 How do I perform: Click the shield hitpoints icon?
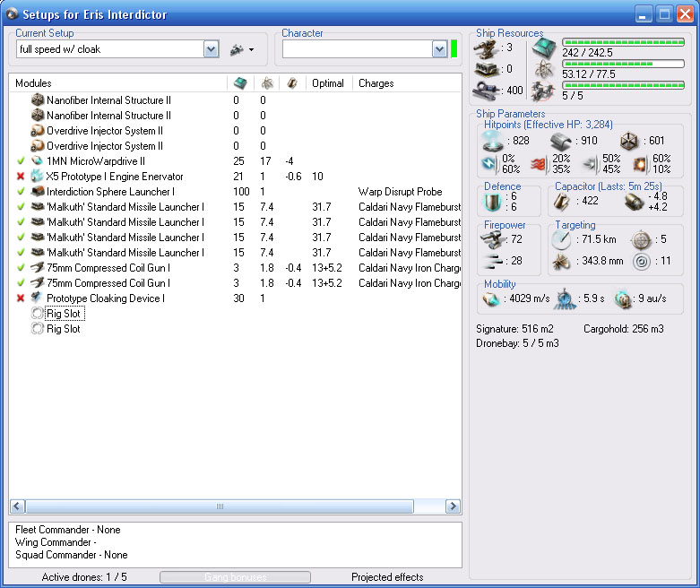point(493,141)
